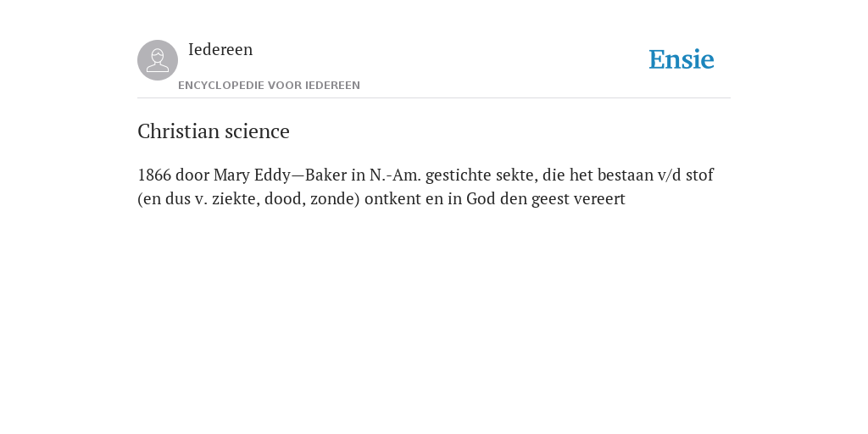Click the word 'stof' ending first line
Viewport: 868px width, 434px height.
pyautogui.click(x=699, y=175)
